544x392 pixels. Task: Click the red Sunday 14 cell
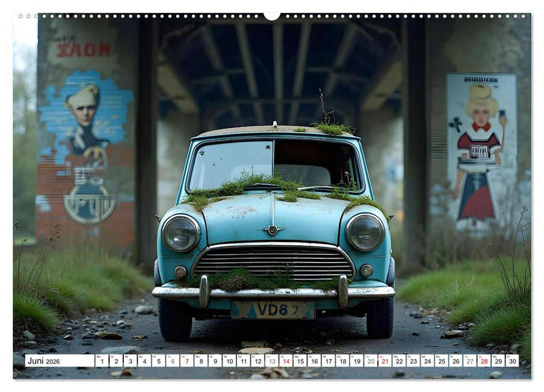click(x=286, y=363)
